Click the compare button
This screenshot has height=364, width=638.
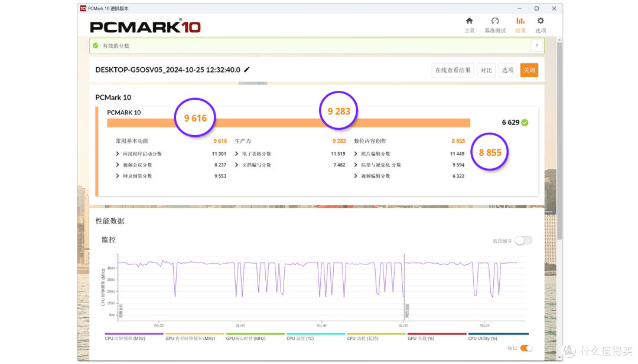[486, 70]
